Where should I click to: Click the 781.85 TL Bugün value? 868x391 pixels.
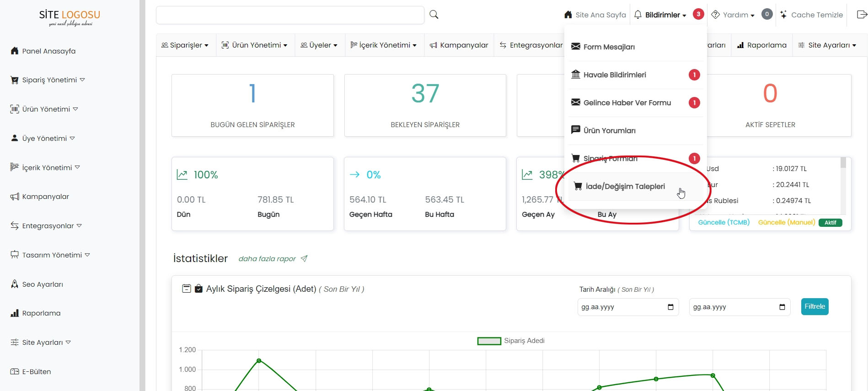pos(275,200)
